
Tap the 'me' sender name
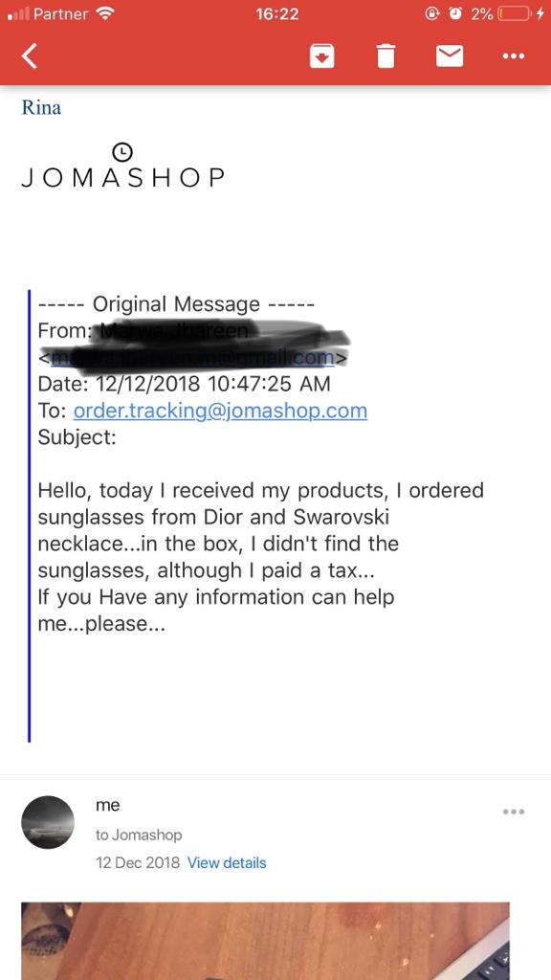point(107,806)
